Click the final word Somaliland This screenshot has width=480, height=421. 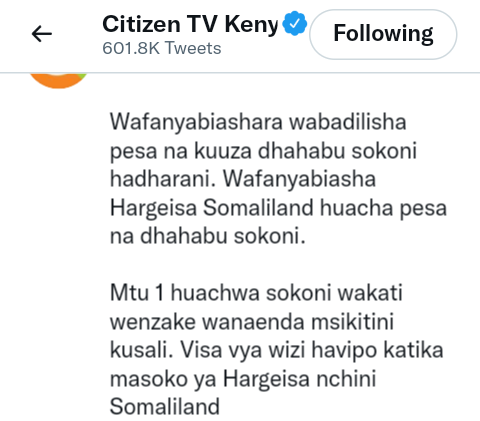[165, 406]
